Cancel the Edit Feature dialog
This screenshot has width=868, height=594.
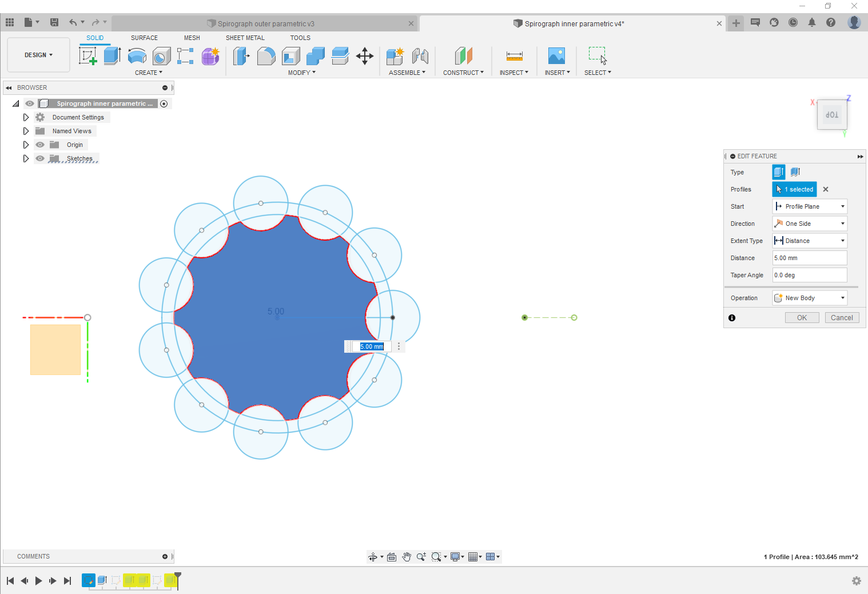tap(842, 317)
